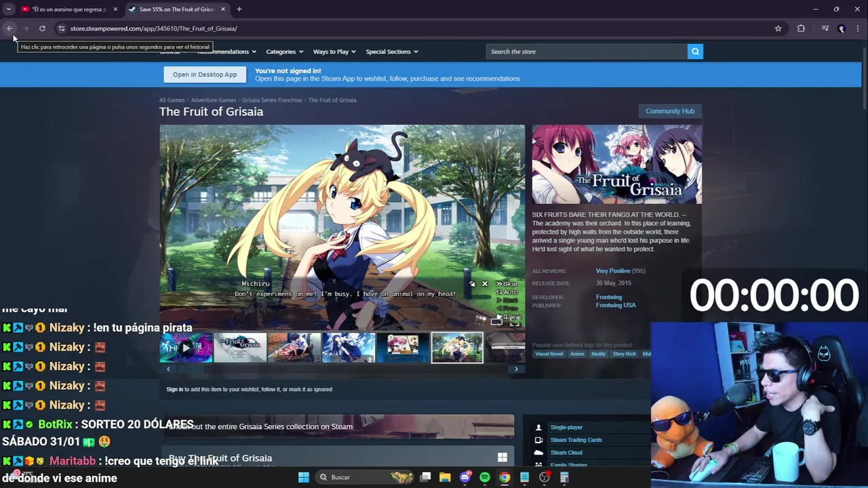Close the YouTube tab
868x488 pixels.
115,9
